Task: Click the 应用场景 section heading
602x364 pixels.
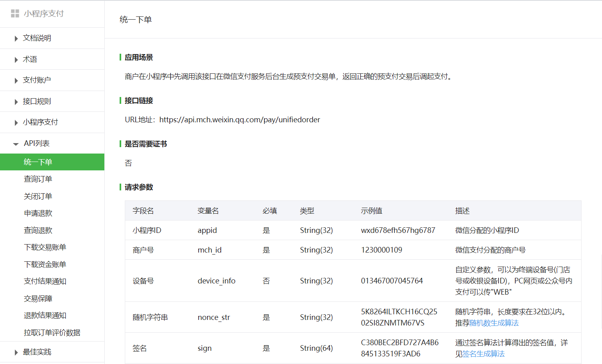Action: click(x=139, y=57)
